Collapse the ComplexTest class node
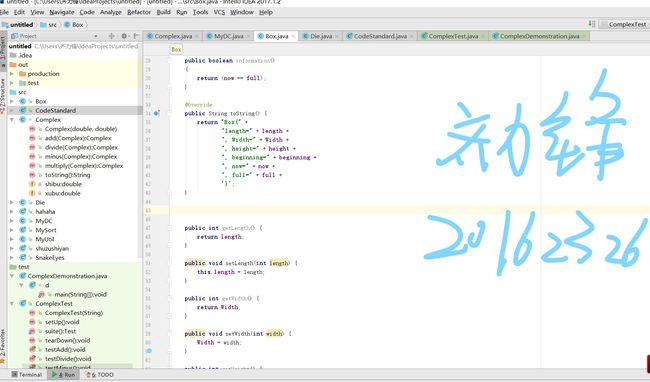The image size is (650, 382). point(12,304)
